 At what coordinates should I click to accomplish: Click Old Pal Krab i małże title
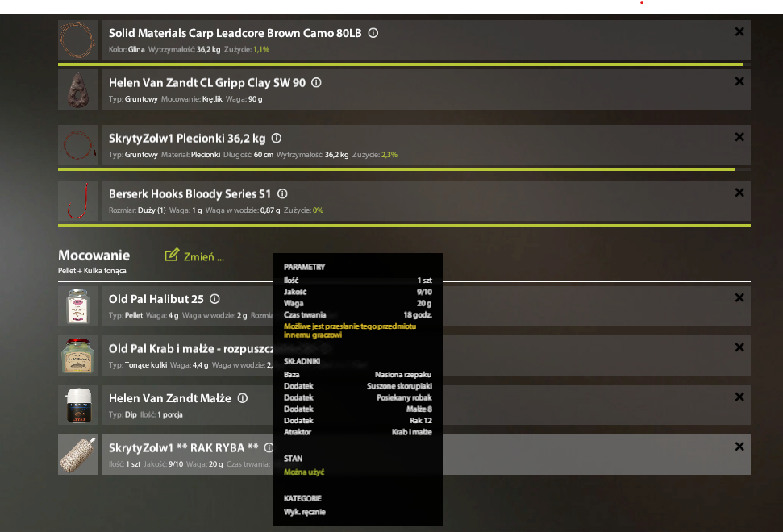click(191, 349)
